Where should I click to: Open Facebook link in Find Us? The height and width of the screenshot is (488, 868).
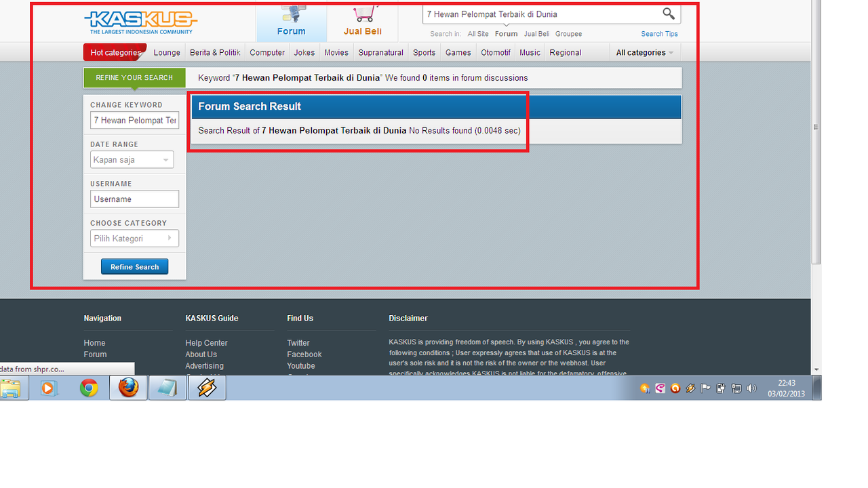[x=304, y=354]
